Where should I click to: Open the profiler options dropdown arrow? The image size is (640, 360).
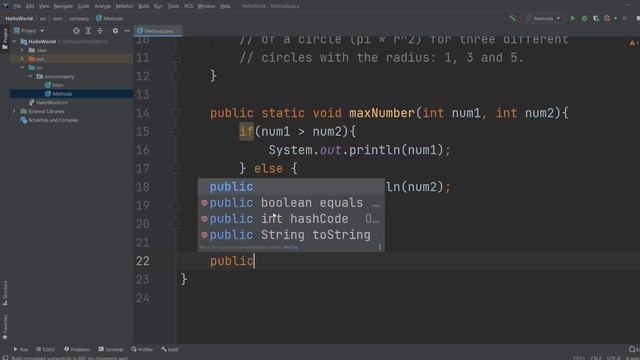click(616, 18)
